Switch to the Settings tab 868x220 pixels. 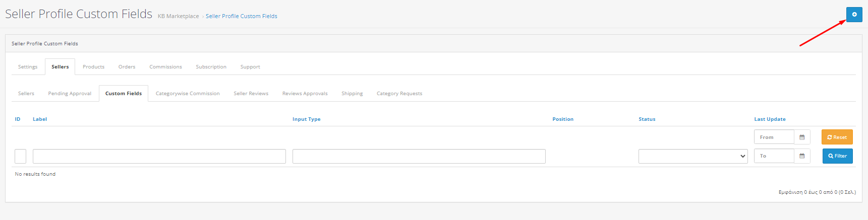tap(28, 67)
